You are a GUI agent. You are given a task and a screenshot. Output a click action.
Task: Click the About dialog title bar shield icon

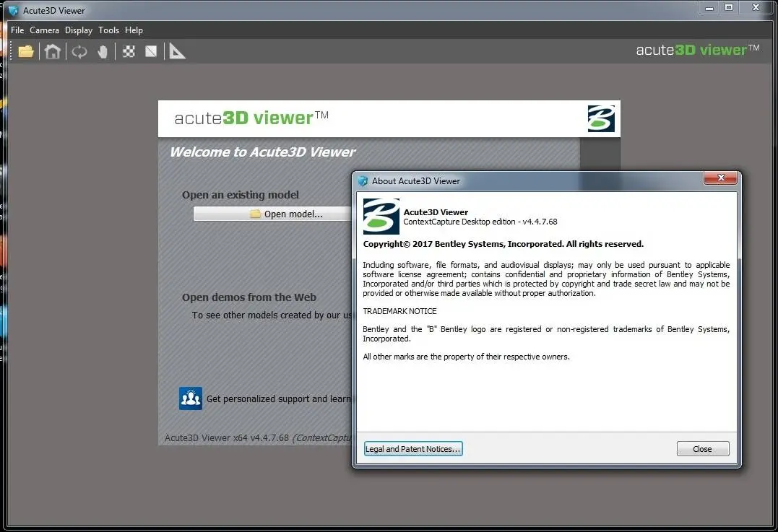363,181
